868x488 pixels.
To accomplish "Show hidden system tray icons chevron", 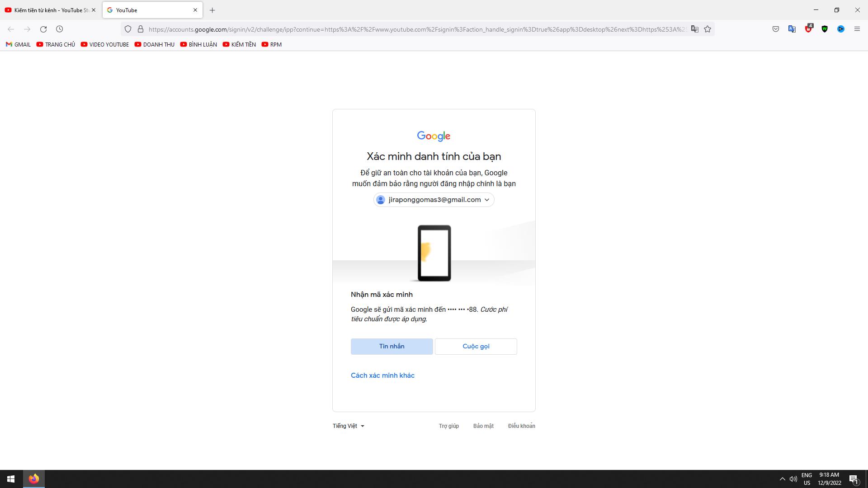I will point(782,479).
